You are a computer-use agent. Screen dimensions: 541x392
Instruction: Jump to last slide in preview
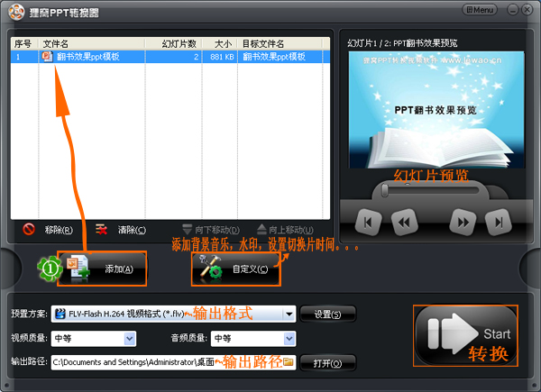[x=499, y=223]
